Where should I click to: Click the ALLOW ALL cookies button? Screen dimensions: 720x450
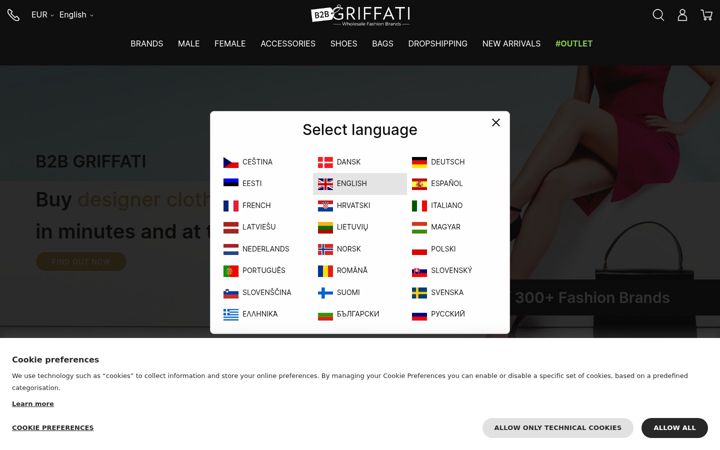click(x=675, y=428)
